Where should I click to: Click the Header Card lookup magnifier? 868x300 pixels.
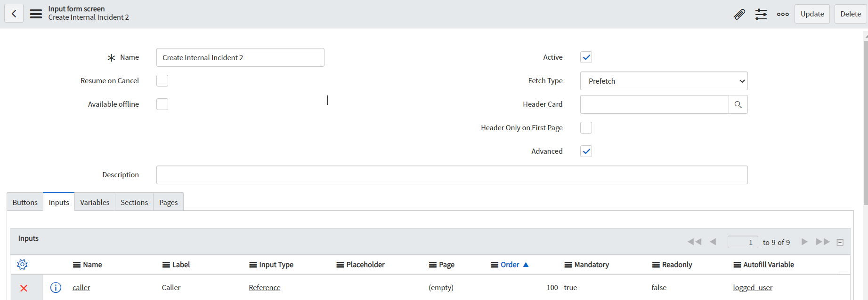point(738,104)
